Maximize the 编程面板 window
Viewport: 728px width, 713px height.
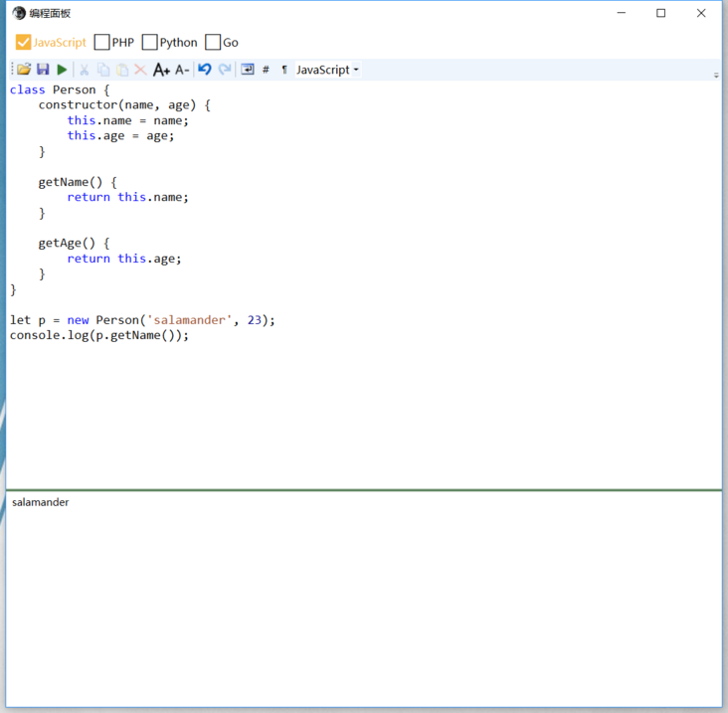click(x=660, y=13)
